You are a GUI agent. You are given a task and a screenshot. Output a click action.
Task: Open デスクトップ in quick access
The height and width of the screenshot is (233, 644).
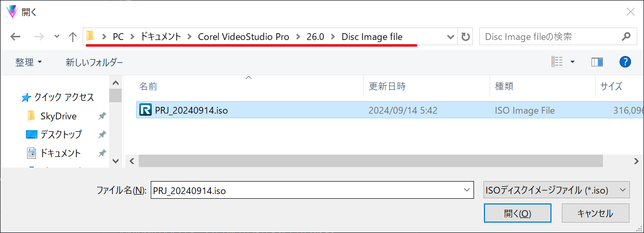pyautogui.click(x=61, y=134)
